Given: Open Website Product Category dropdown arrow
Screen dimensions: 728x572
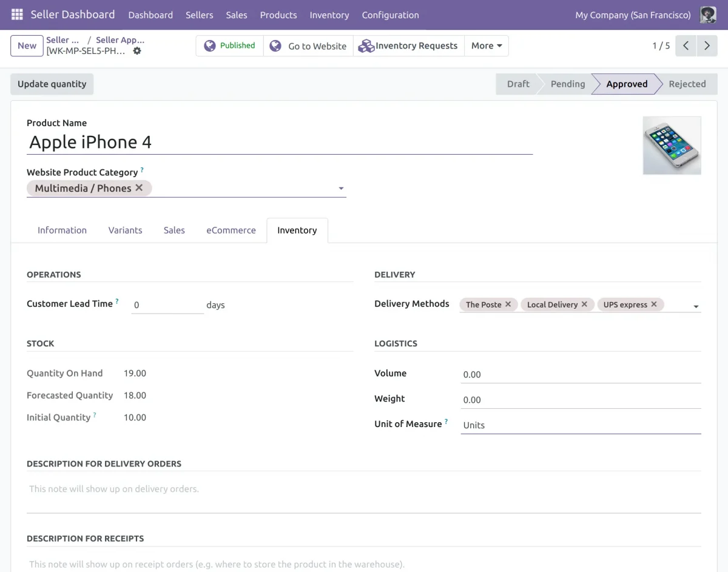Looking at the screenshot, I should (341, 189).
